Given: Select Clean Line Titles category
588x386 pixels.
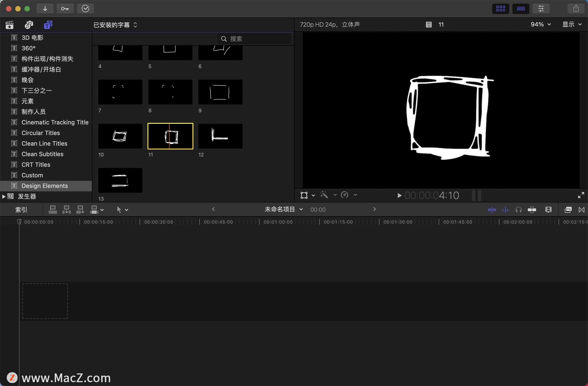Looking at the screenshot, I should coord(44,143).
